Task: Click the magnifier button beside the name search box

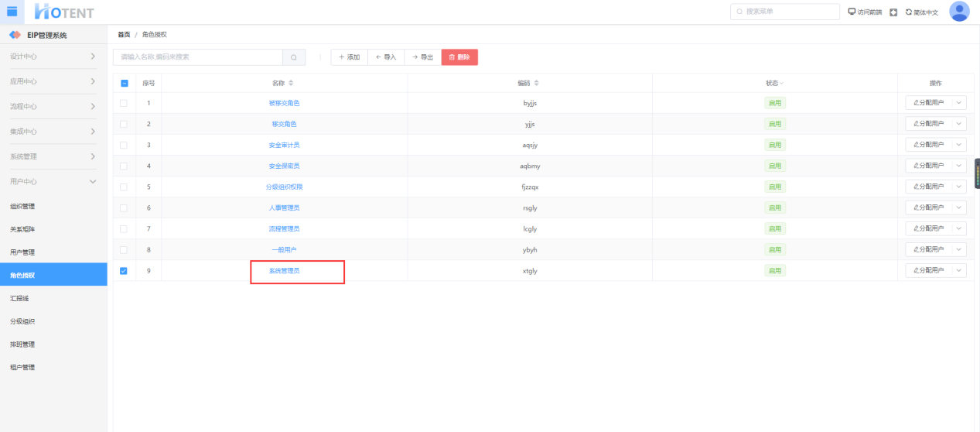Action: pos(294,57)
